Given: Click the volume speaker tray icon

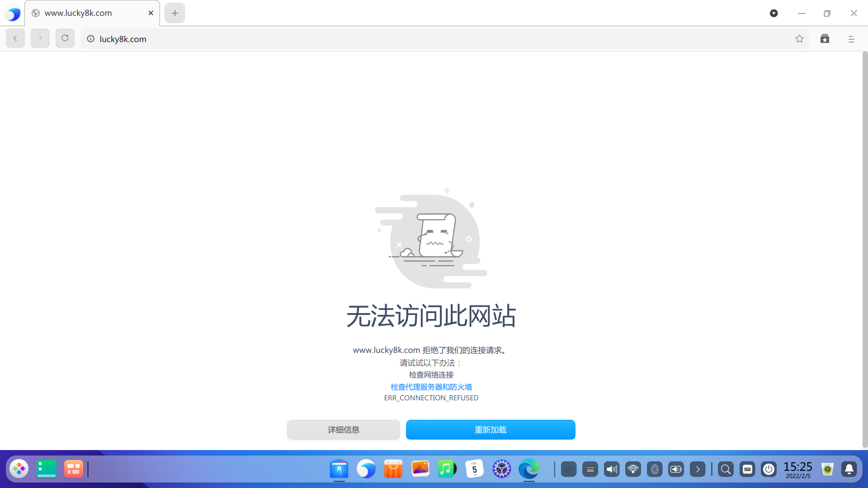Looking at the screenshot, I should click(612, 469).
